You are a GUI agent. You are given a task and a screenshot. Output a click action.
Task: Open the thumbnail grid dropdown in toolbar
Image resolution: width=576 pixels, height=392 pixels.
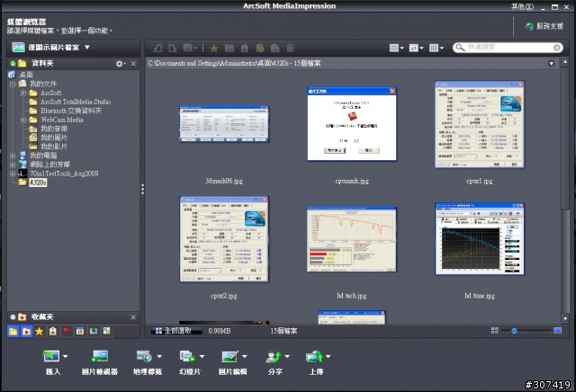[436, 48]
